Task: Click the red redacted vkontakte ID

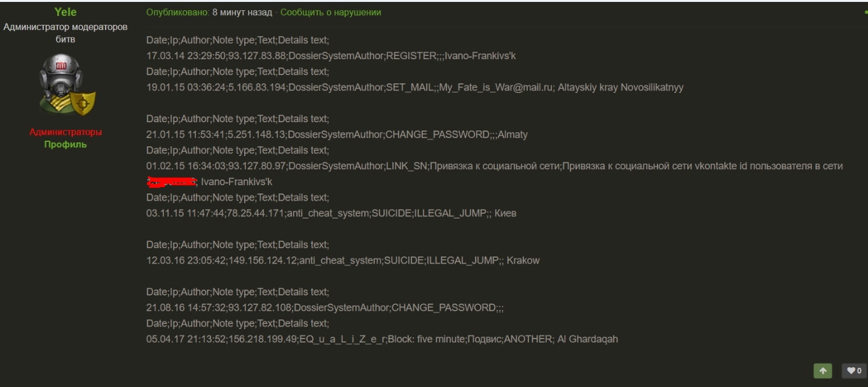Action: 170,182
